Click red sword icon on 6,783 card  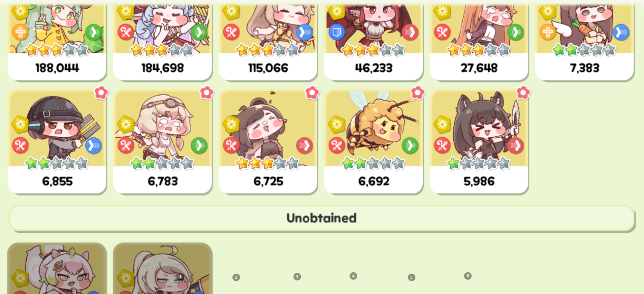pos(126,146)
